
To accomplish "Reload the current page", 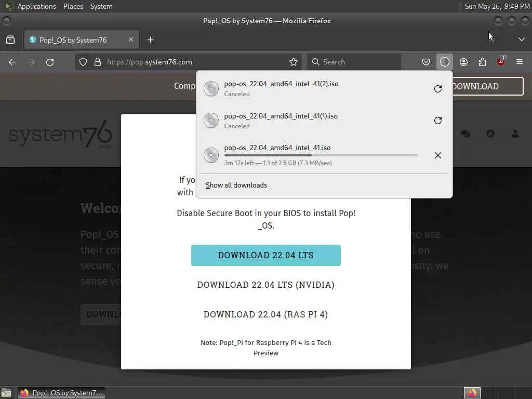I will point(50,62).
